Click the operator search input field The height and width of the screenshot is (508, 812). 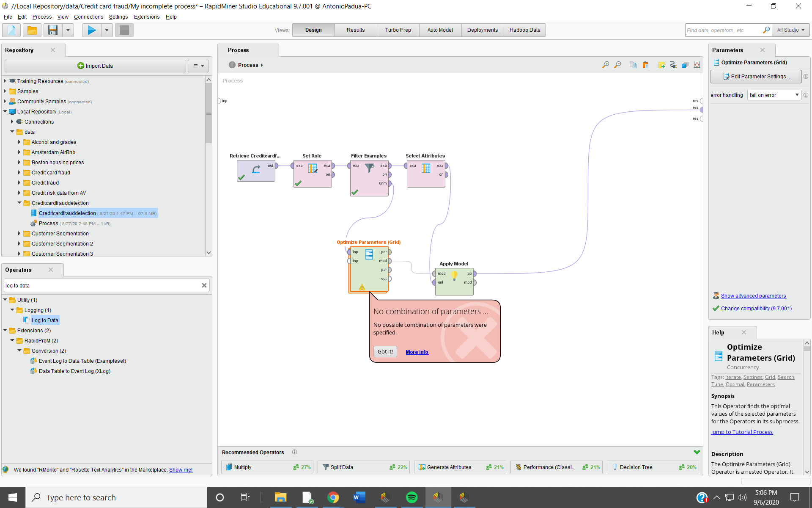(102, 285)
